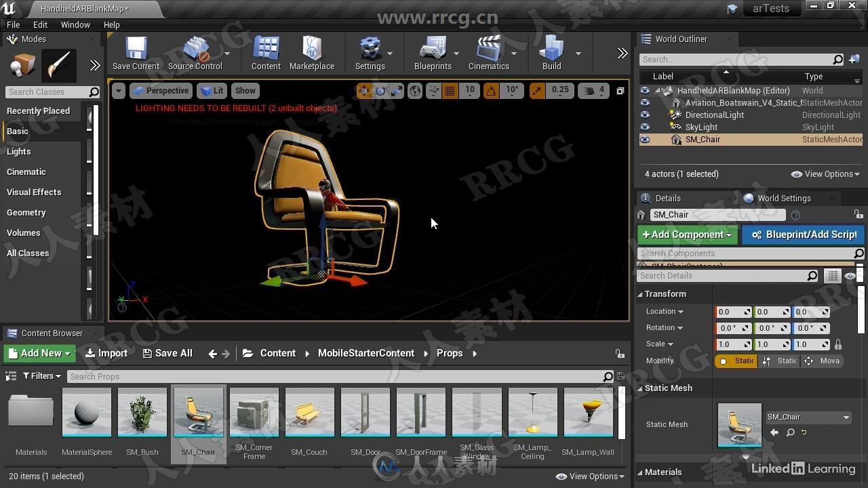Toggle scale snapping in viewport

click(537, 90)
